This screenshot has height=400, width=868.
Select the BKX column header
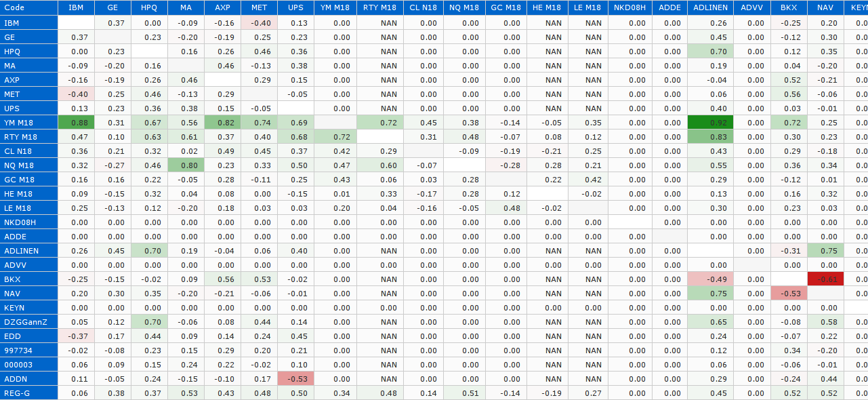789,7
